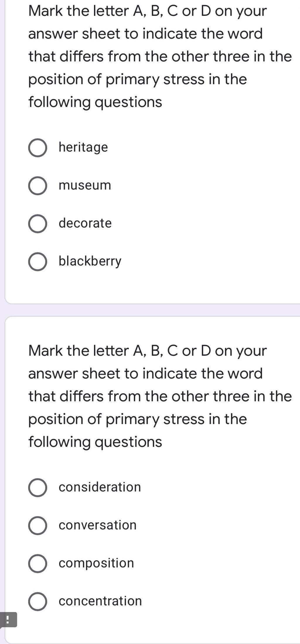Click the conversation answer label
This screenshot has height=644, width=300.
click(98, 525)
